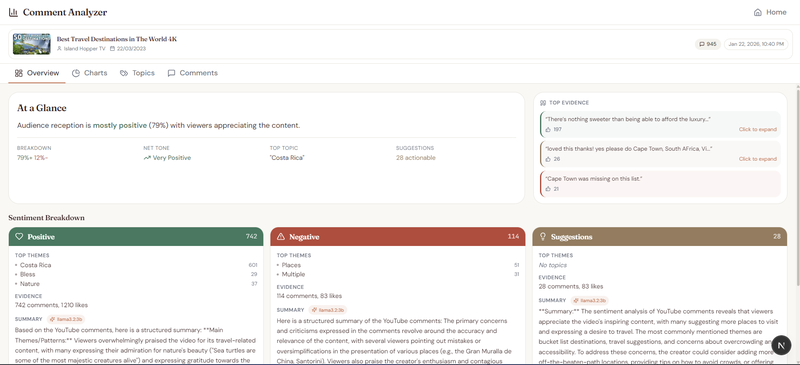Click the Negative card red header
Screen dimensions: 800x365
(397, 236)
